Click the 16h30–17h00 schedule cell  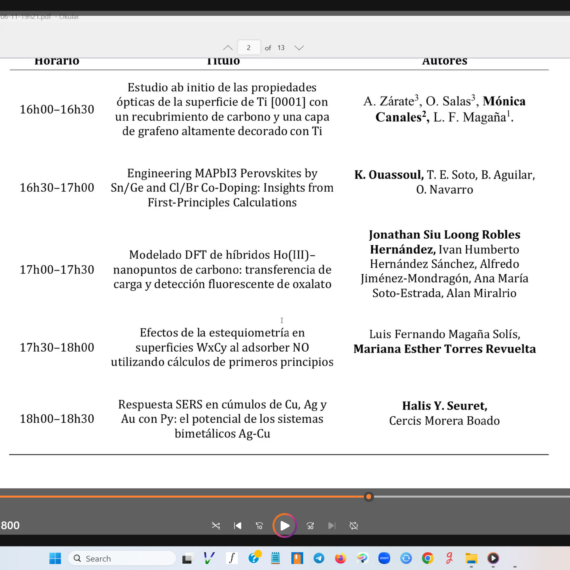pyautogui.click(x=57, y=188)
